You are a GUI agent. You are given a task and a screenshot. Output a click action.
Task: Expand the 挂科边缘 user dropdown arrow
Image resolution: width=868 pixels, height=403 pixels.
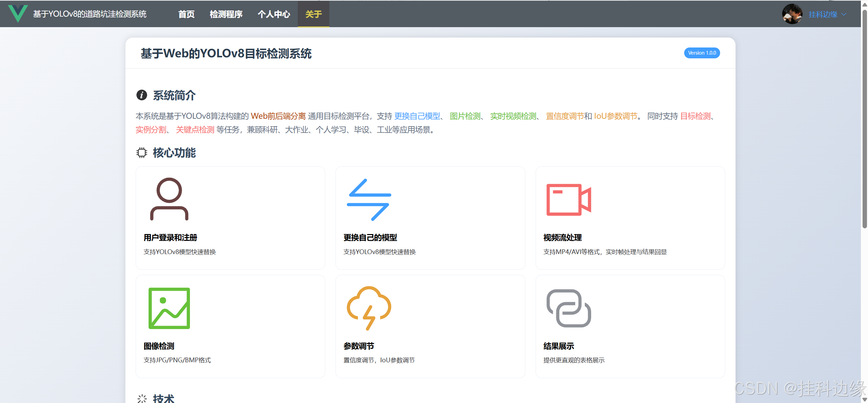pyautogui.click(x=844, y=14)
